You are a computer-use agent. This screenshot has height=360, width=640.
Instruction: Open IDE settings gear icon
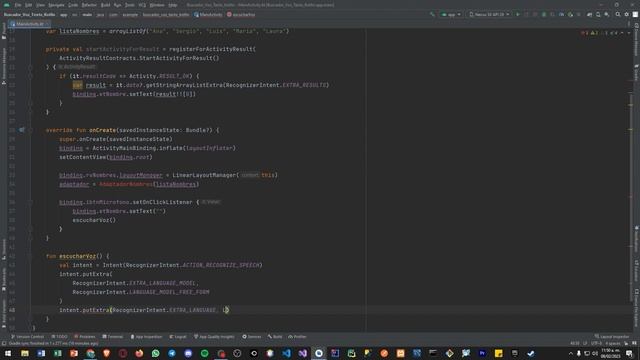pos(627,14)
